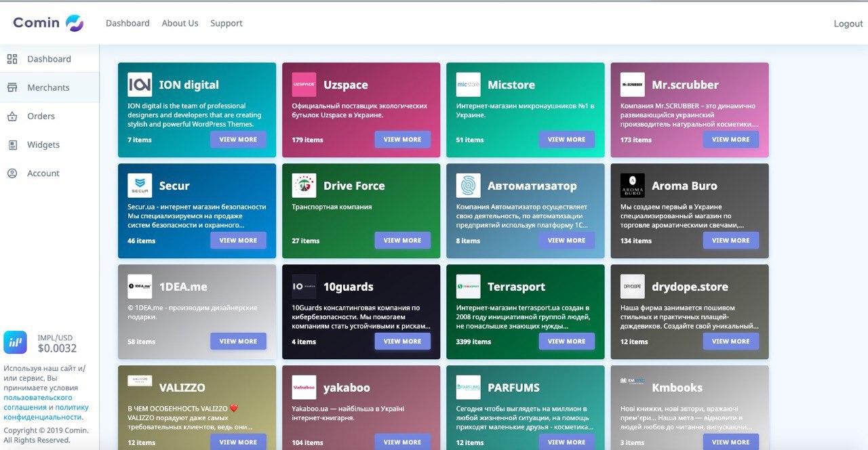Click the Dashboard grid icon in sidebar

pos(12,59)
